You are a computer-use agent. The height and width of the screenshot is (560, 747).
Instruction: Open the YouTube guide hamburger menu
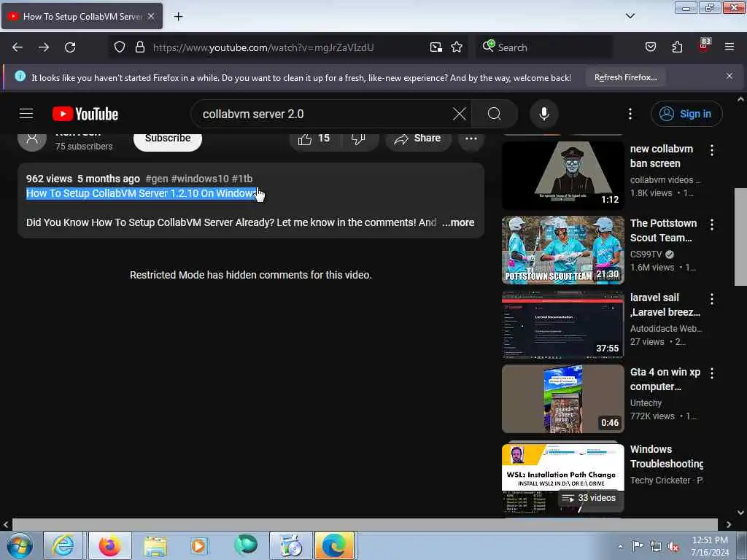click(x=26, y=114)
